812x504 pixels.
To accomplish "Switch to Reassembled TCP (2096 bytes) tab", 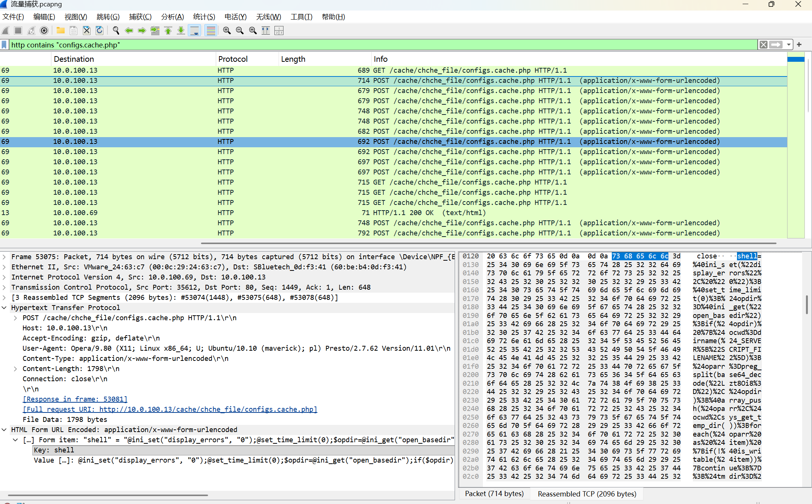I will (587, 494).
